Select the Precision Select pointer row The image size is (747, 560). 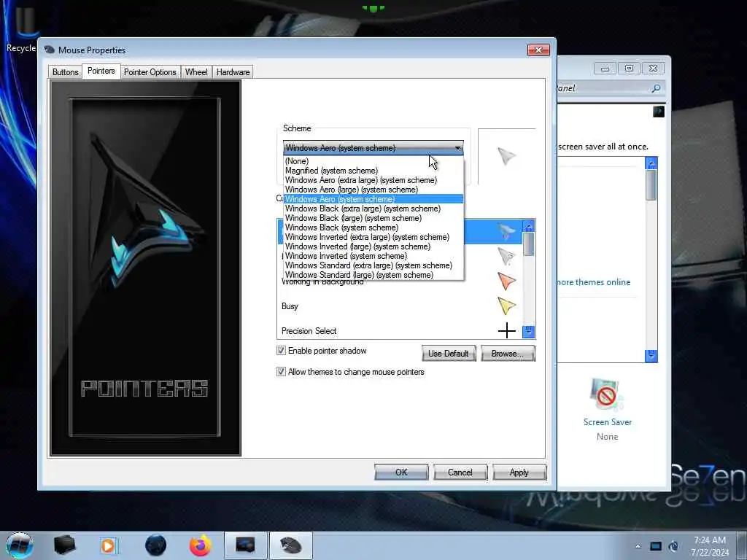(400, 330)
